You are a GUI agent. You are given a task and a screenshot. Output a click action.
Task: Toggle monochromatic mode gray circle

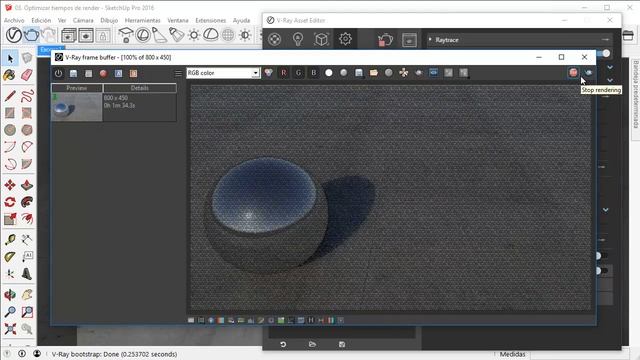point(344,73)
